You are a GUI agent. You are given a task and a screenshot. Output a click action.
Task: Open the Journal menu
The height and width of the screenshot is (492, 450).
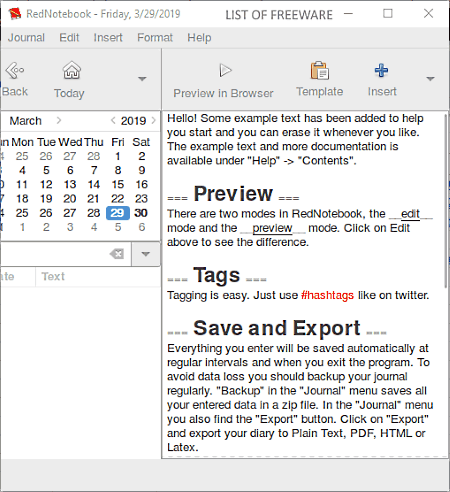26,38
